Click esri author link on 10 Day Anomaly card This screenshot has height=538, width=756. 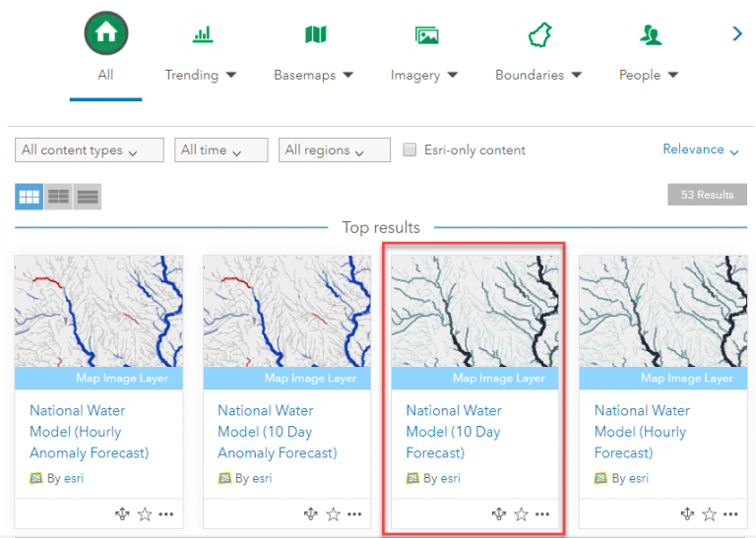point(262,478)
